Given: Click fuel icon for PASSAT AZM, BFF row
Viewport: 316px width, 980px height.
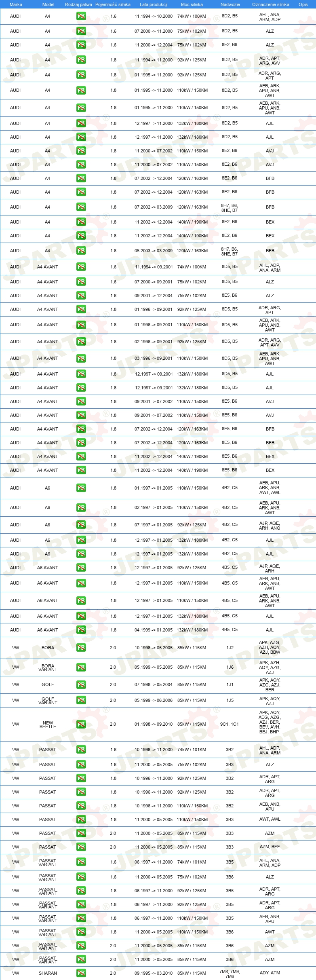Looking at the screenshot, I should point(81,847).
